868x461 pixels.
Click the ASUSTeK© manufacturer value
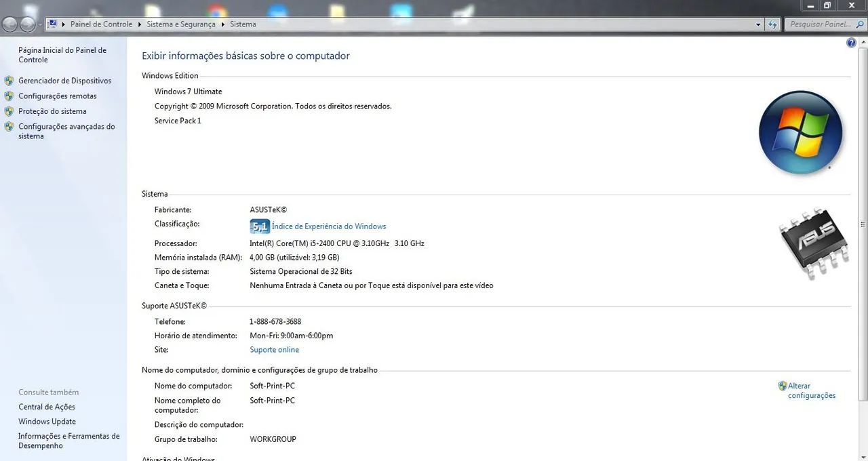(269, 210)
